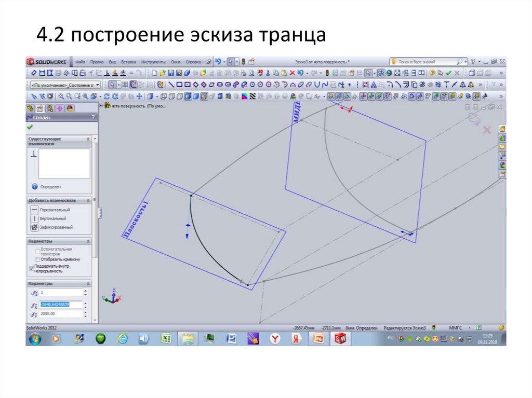Open Internet Explorer from the taskbar
The width and height of the screenshot is (532, 398).
tap(123, 339)
